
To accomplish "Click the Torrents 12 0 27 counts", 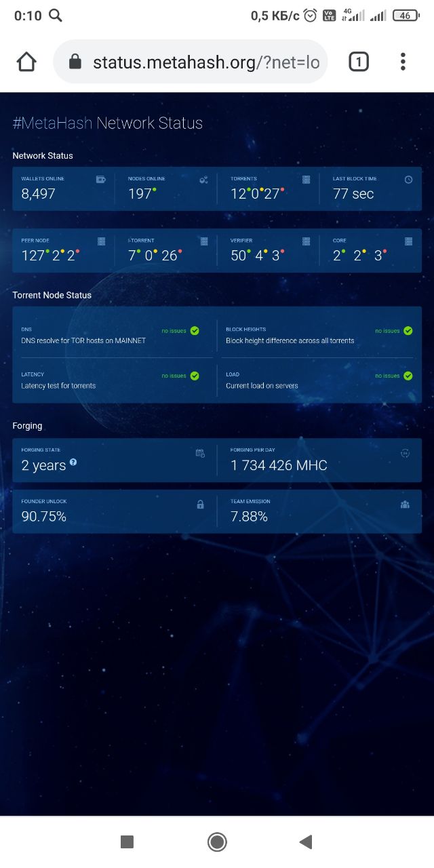I will pyautogui.click(x=257, y=194).
